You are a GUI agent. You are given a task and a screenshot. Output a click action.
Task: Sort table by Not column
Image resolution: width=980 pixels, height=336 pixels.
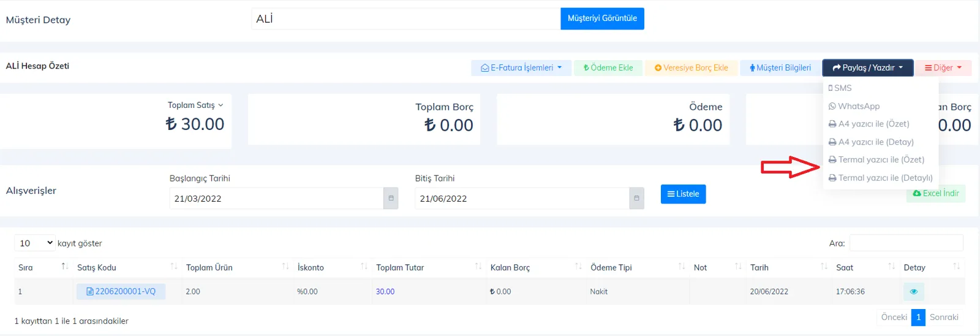point(718,267)
